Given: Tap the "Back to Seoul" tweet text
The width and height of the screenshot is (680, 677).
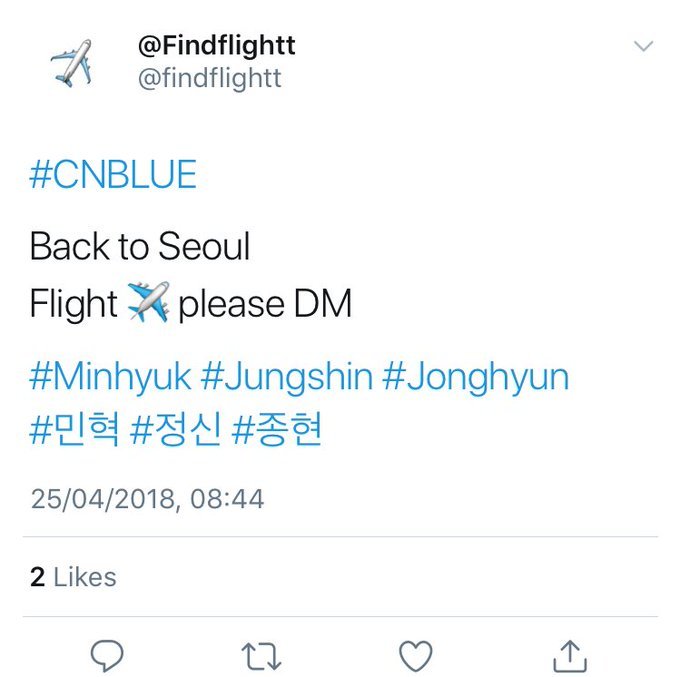Looking at the screenshot, I should pyautogui.click(x=140, y=246).
